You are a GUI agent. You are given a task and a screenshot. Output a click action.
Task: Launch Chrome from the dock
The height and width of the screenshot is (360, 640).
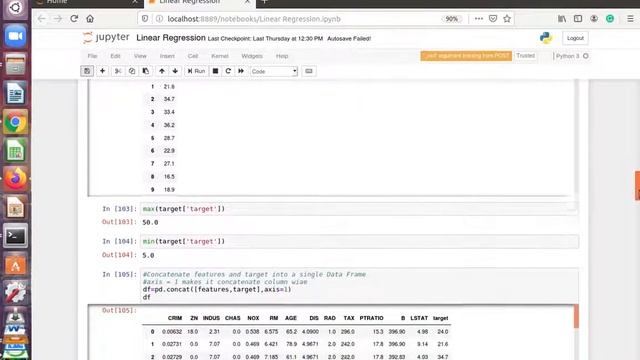16,122
